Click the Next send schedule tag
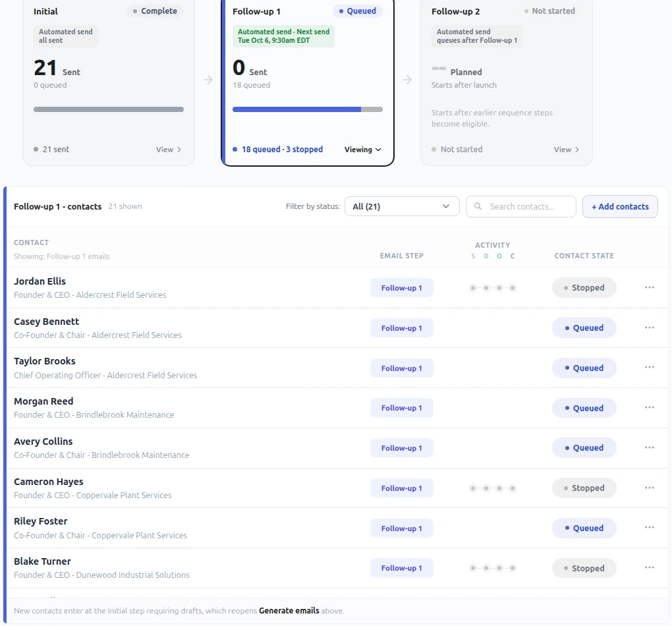672x626 pixels. 283,36
